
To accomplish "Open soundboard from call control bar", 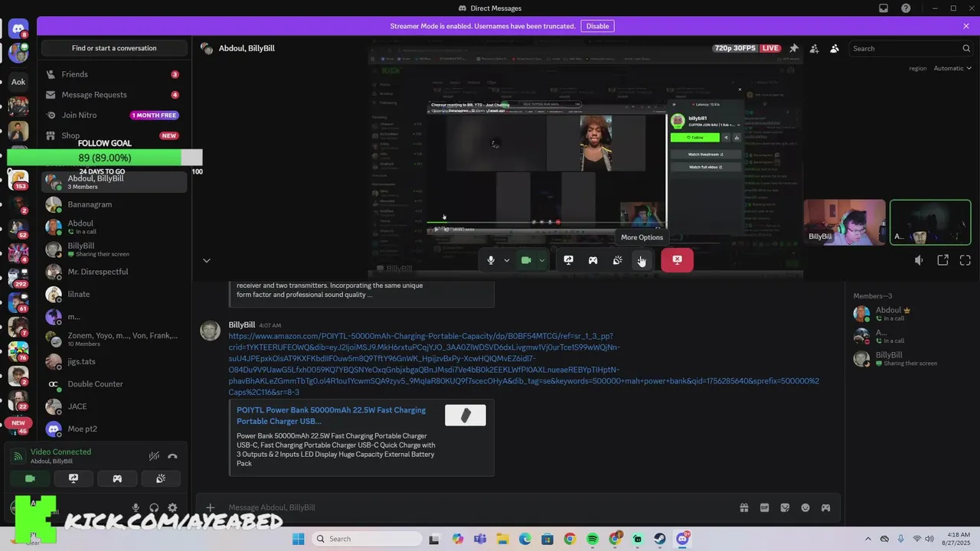I will [617, 260].
